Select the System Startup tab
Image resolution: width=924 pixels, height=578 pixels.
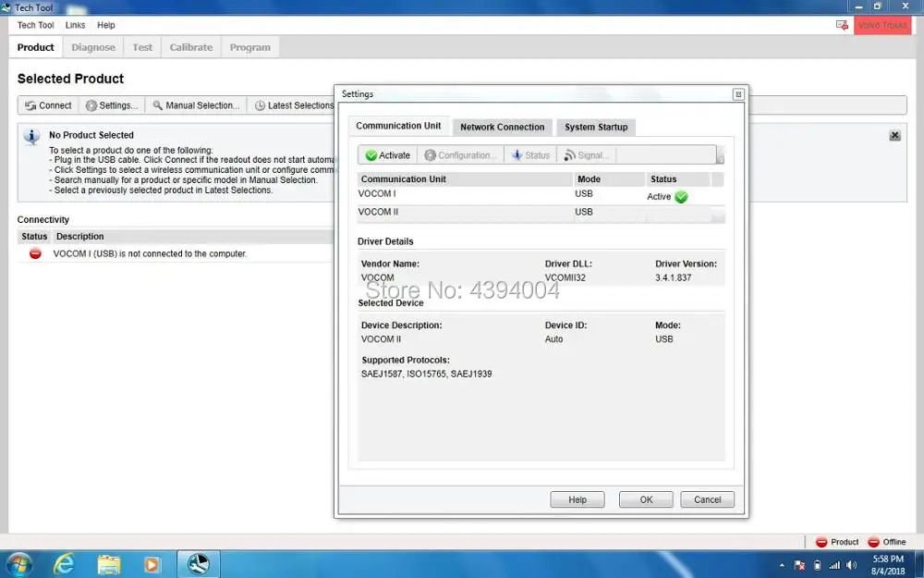click(596, 127)
